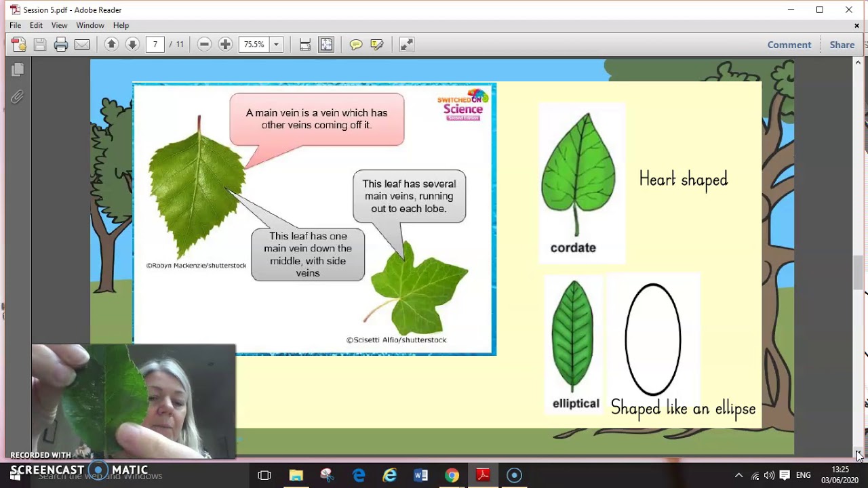Image resolution: width=868 pixels, height=488 pixels.
Task: Click Adobe Reader taskbar icon
Action: (483, 475)
